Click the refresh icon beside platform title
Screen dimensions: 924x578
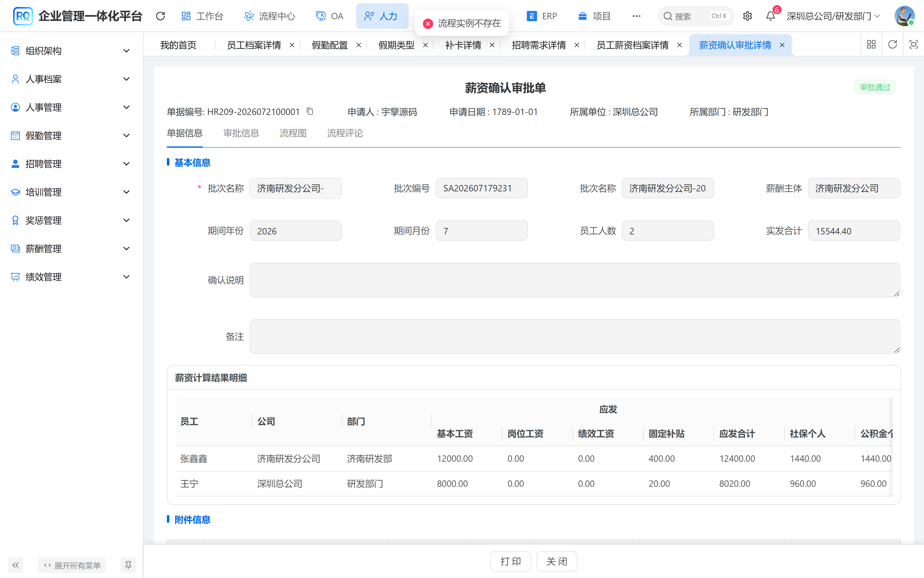(x=160, y=16)
